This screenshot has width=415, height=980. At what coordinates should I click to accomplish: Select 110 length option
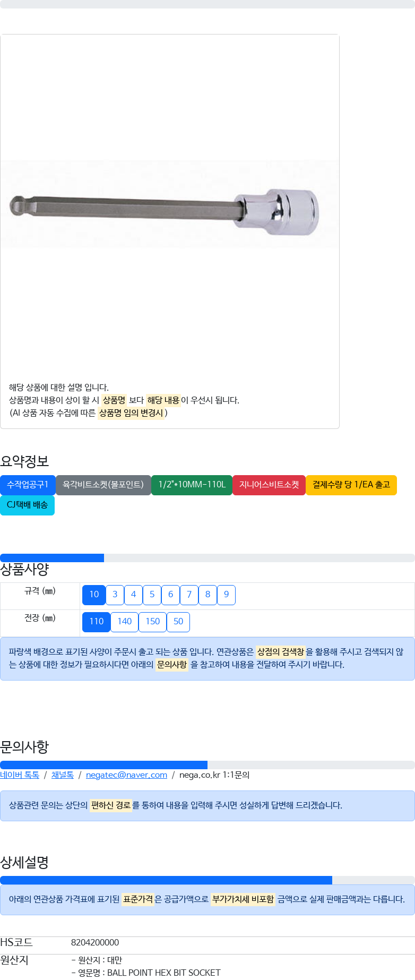96,622
